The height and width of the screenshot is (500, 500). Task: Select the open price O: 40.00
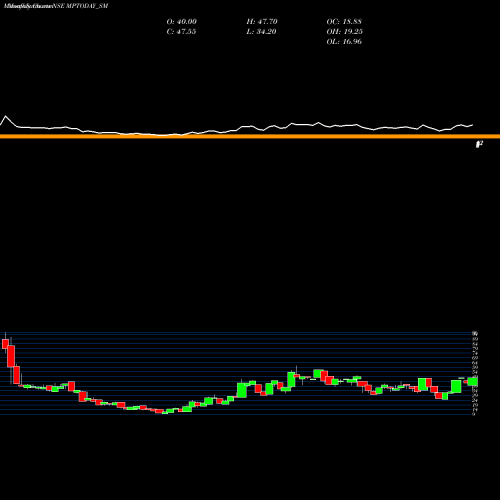pyautogui.click(x=181, y=21)
